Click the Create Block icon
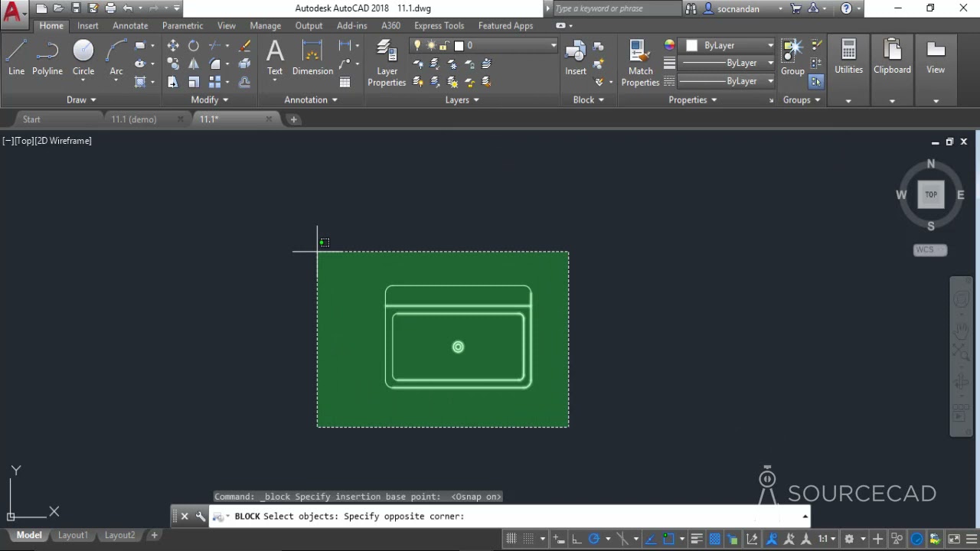The height and width of the screenshot is (551, 980). click(599, 46)
